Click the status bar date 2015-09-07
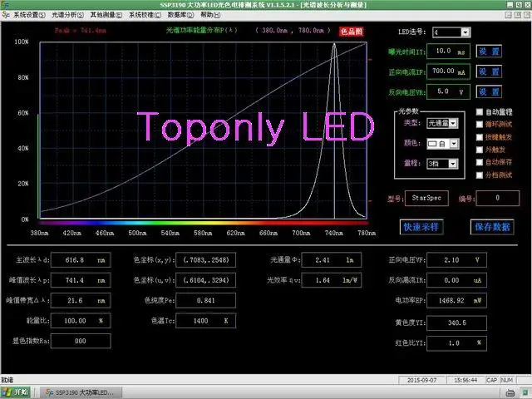The image size is (532, 399). click(x=421, y=381)
